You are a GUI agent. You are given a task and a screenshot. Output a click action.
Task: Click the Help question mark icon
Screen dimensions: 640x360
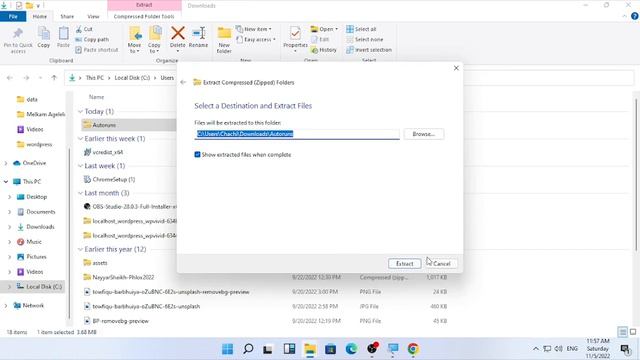click(x=635, y=16)
